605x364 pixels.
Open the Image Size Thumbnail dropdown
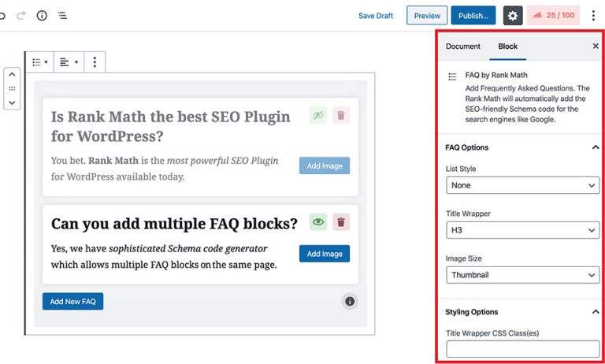pos(522,275)
